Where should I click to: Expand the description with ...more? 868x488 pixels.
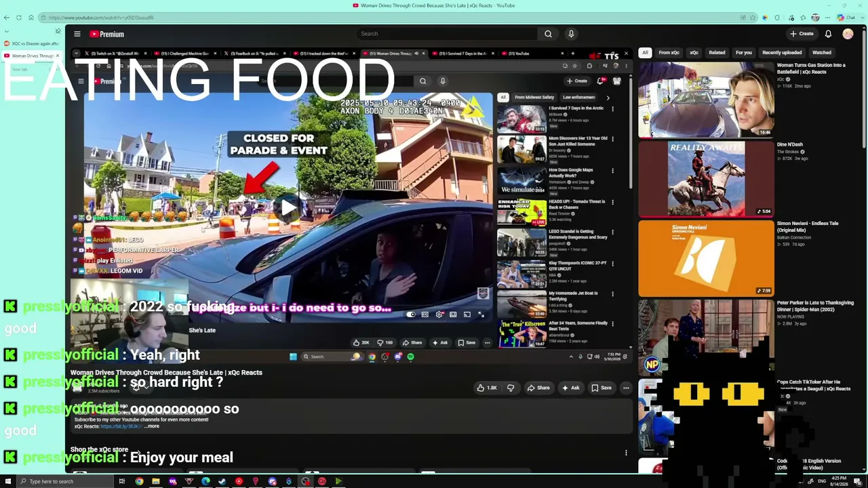coord(152,426)
